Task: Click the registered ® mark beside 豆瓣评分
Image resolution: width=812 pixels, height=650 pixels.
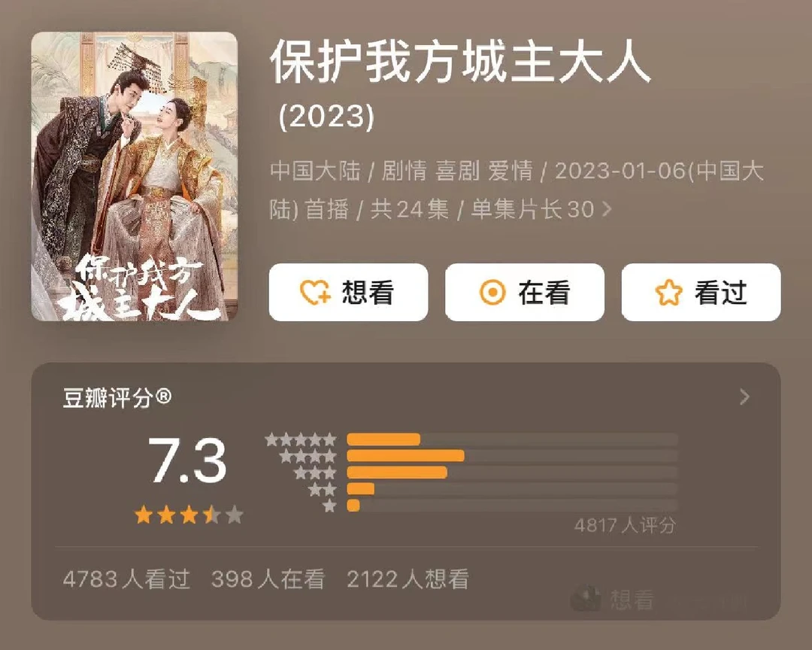Action: point(163,396)
